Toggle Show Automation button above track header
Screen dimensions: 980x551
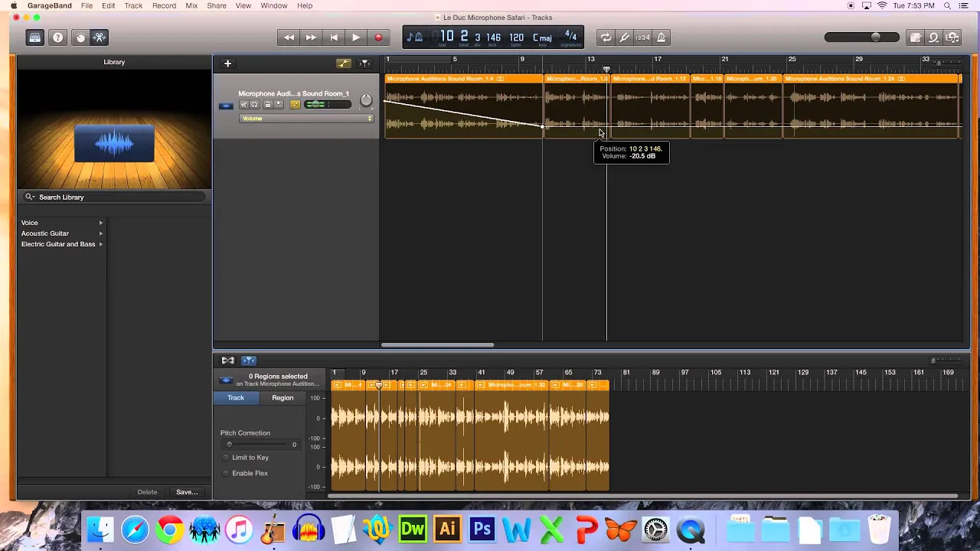[x=344, y=64]
